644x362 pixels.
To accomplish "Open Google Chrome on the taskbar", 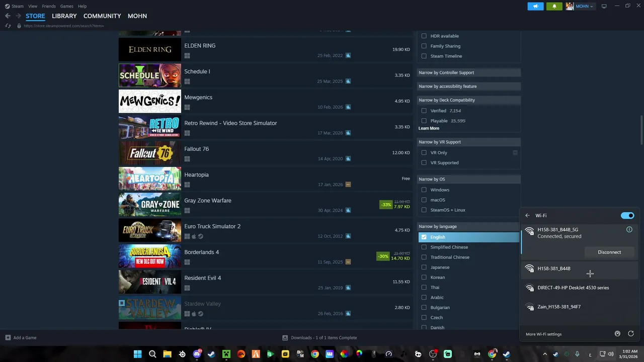I will pyautogui.click(x=315, y=354).
